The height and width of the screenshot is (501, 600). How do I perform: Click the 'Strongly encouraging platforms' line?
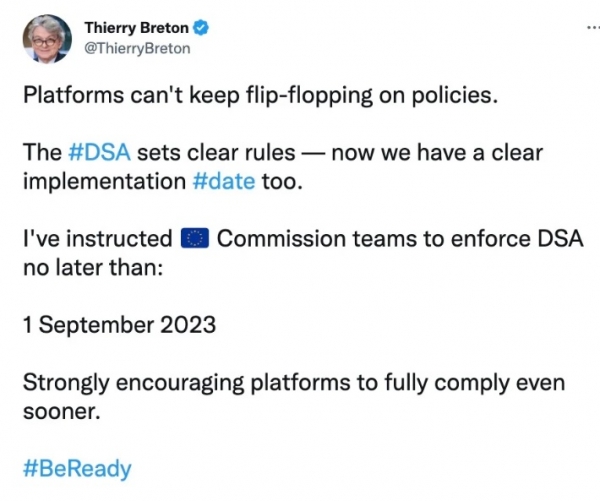pos(293,383)
